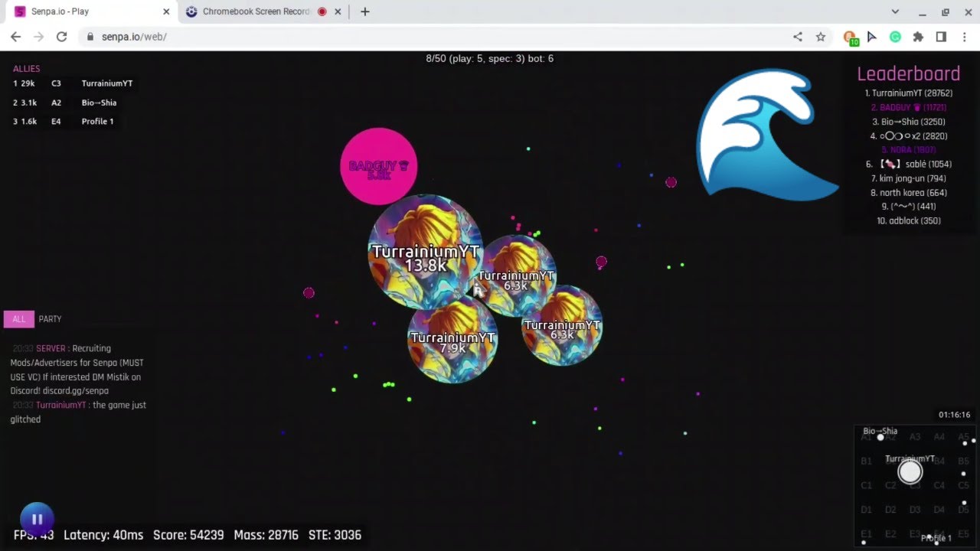Click leaderboard entry 10. adblock (350)

[908, 221]
